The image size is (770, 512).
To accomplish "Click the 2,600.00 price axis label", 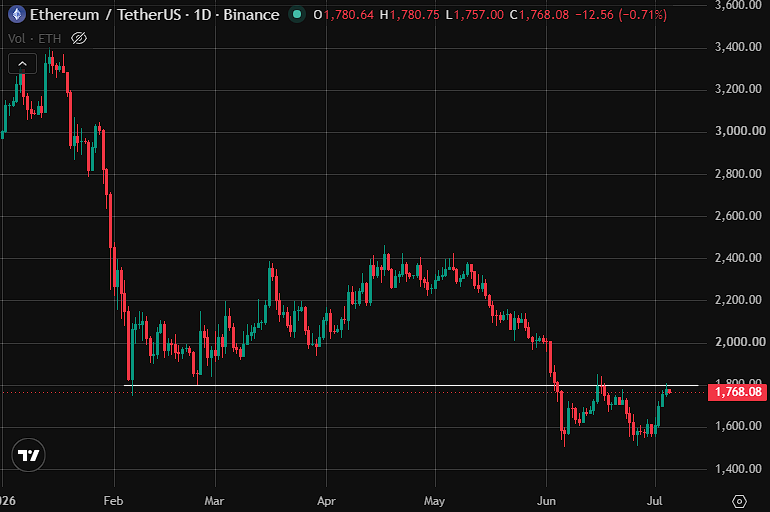I will point(738,216).
